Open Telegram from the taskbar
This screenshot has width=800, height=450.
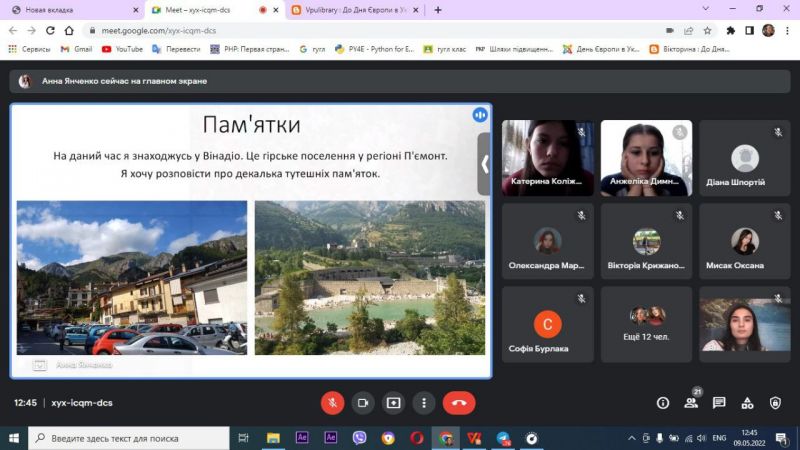[x=503, y=438]
